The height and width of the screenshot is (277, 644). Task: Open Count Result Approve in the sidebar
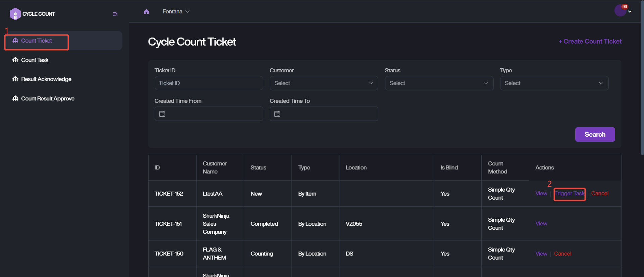click(48, 98)
